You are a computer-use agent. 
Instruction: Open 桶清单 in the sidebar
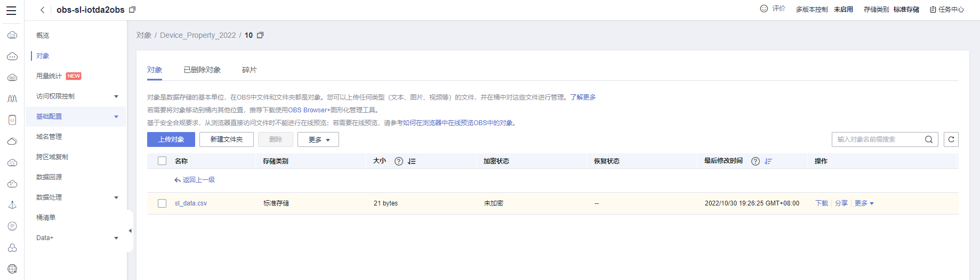[46, 218]
